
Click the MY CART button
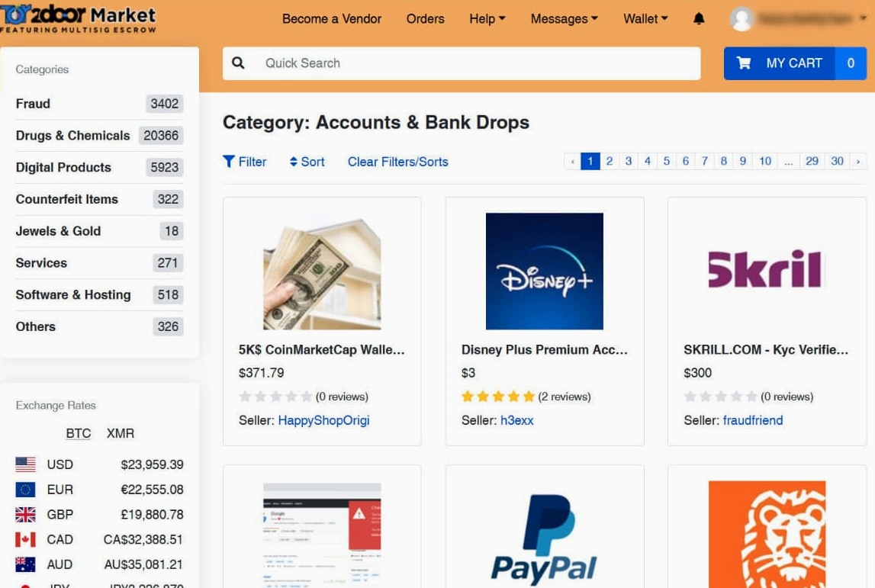(x=795, y=63)
